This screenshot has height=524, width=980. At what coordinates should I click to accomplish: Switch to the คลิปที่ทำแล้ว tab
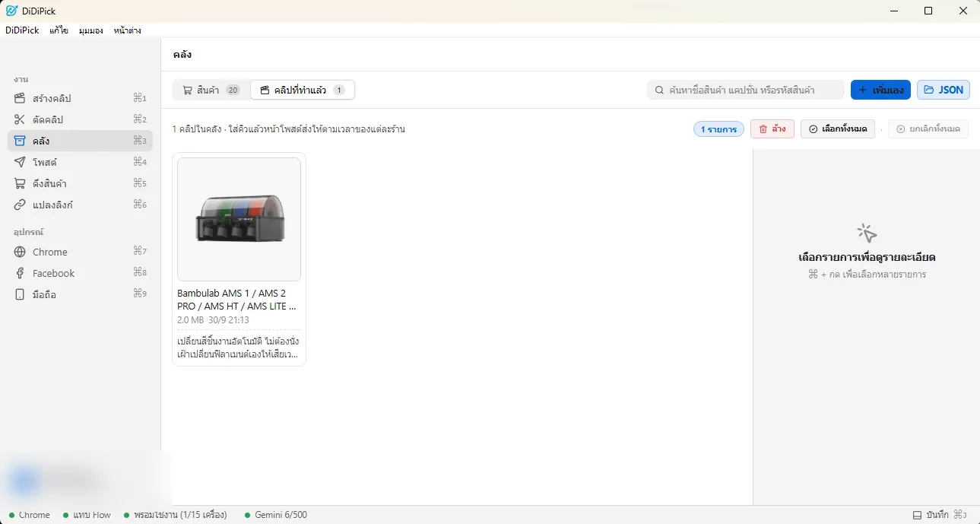click(303, 90)
